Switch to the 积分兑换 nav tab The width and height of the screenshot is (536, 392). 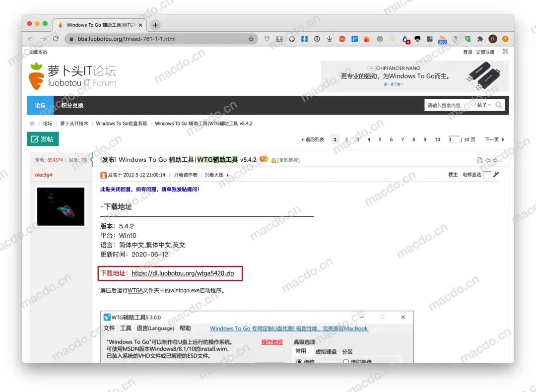click(72, 105)
